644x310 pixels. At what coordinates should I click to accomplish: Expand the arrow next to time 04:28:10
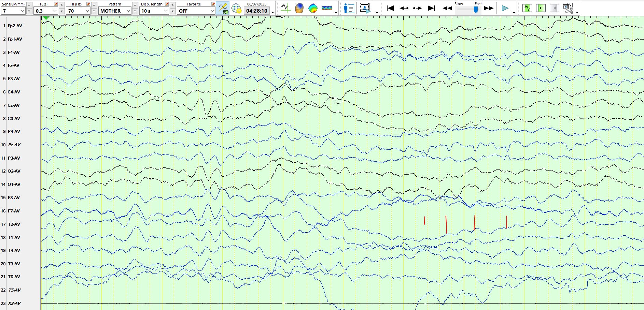[x=272, y=13]
